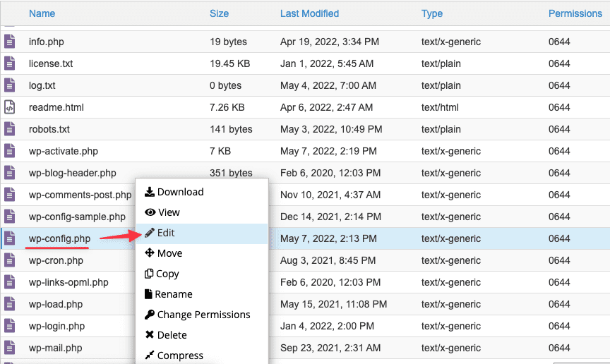Pick Change Permissions from context menu
Screen dimensions: 610x364
click(203, 315)
